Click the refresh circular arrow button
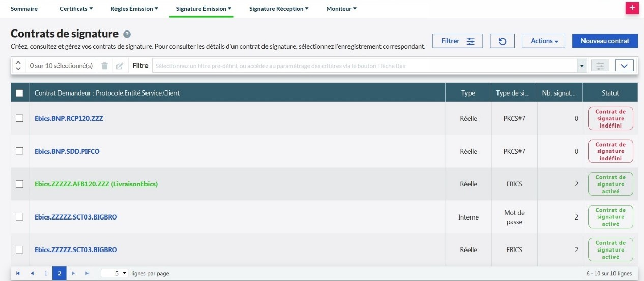Screen dimensions: 644x281 [x=502, y=41]
